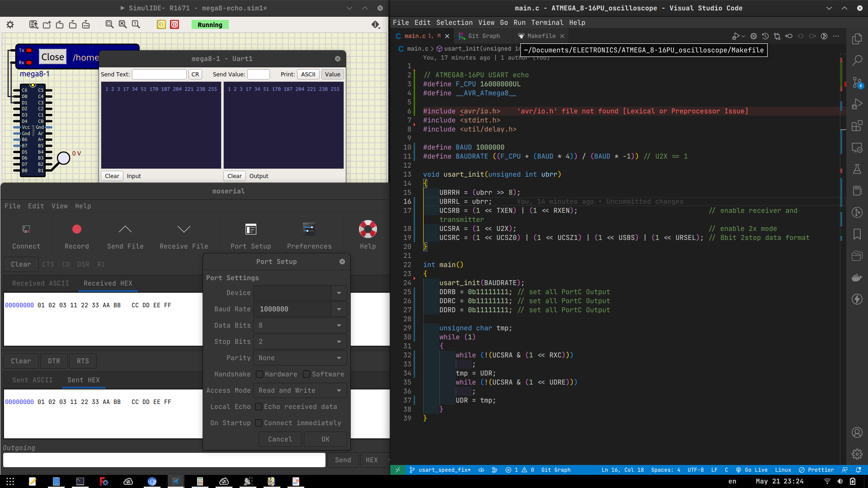Viewport: 868px width, 488px height.
Task: Click the Cancel button in Port Setup
Action: click(280, 439)
